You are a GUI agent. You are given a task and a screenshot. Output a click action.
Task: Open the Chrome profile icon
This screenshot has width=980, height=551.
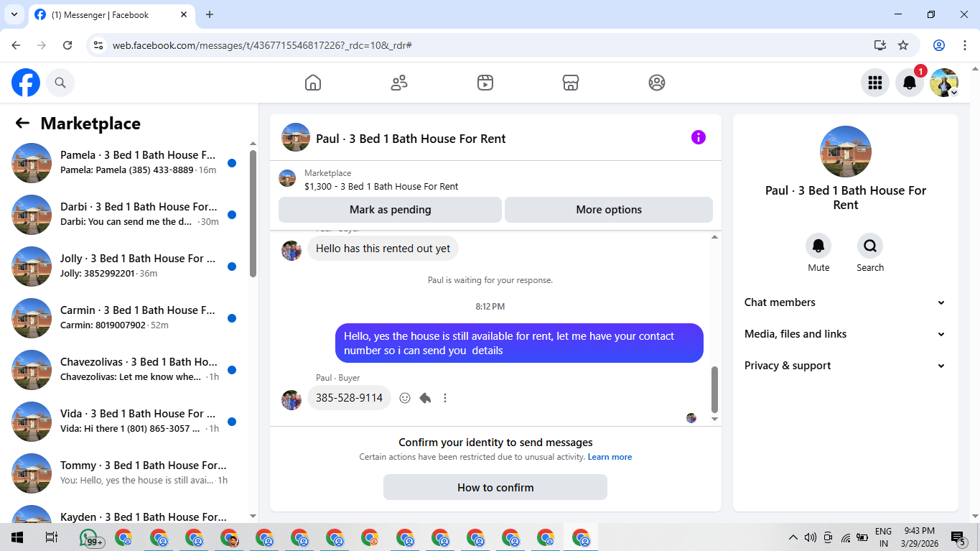pyautogui.click(x=939, y=45)
